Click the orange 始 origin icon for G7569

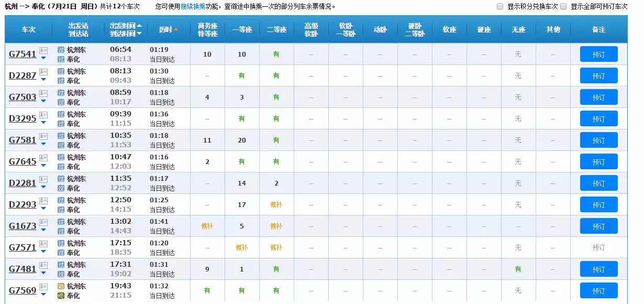(61, 286)
